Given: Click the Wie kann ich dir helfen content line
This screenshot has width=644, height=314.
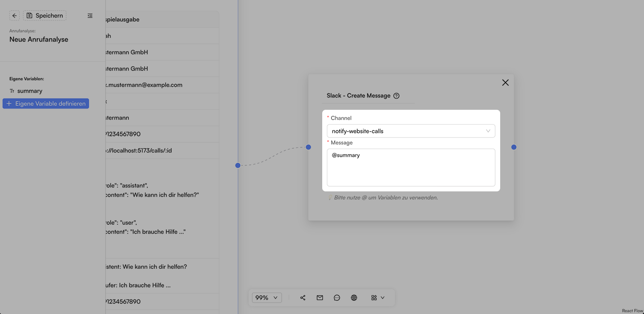Looking at the screenshot, I should pyautogui.click(x=152, y=195).
